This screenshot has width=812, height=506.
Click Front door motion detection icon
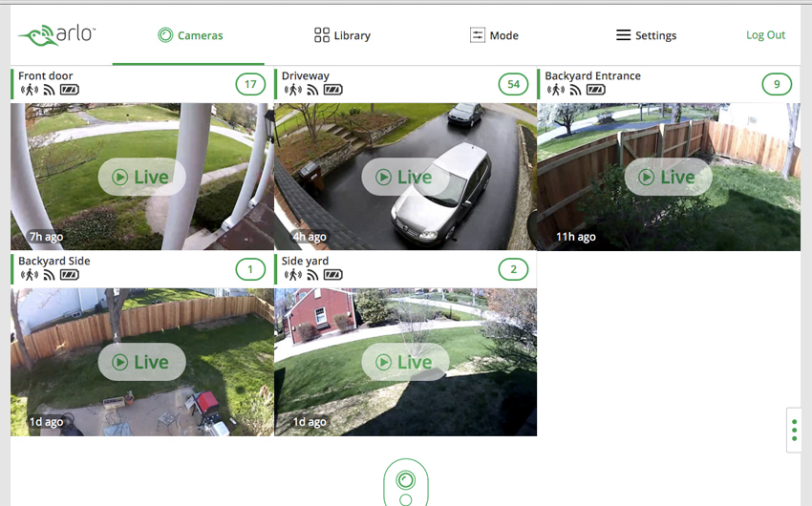[x=30, y=90]
